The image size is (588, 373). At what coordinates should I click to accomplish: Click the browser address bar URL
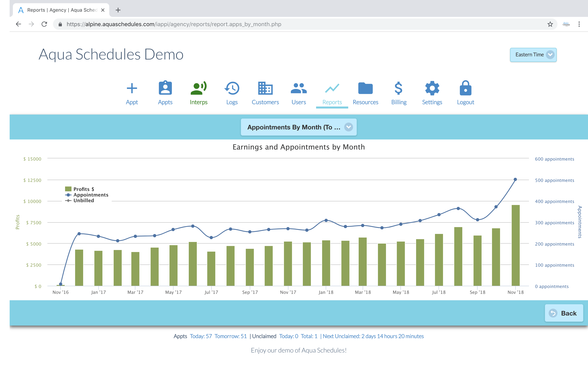(x=174, y=24)
